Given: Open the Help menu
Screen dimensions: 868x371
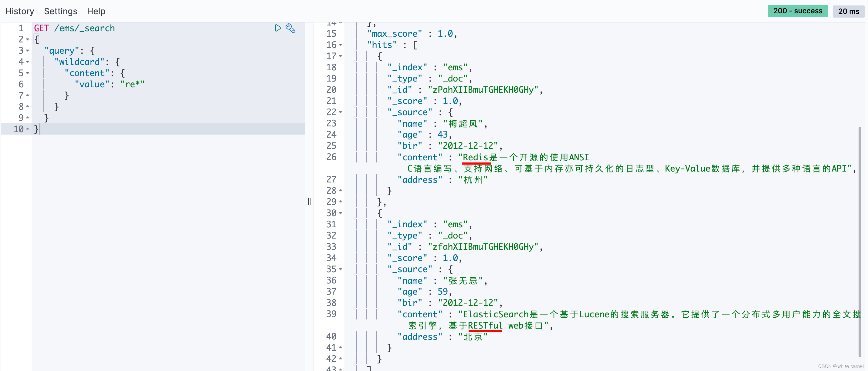Looking at the screenshot, I should (x=96, y=11).
